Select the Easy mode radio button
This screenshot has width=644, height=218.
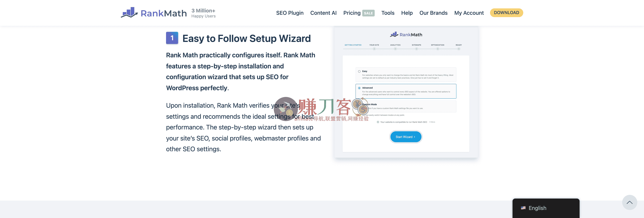(x=359, y=71)
